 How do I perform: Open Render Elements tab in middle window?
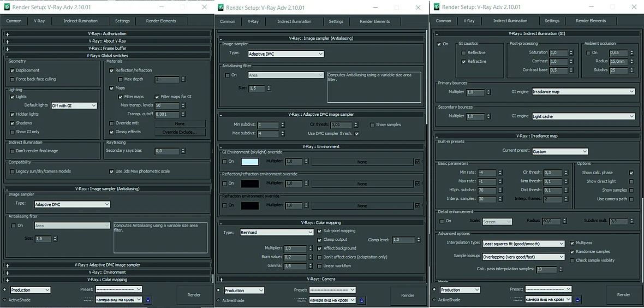(x=374, y=21)
